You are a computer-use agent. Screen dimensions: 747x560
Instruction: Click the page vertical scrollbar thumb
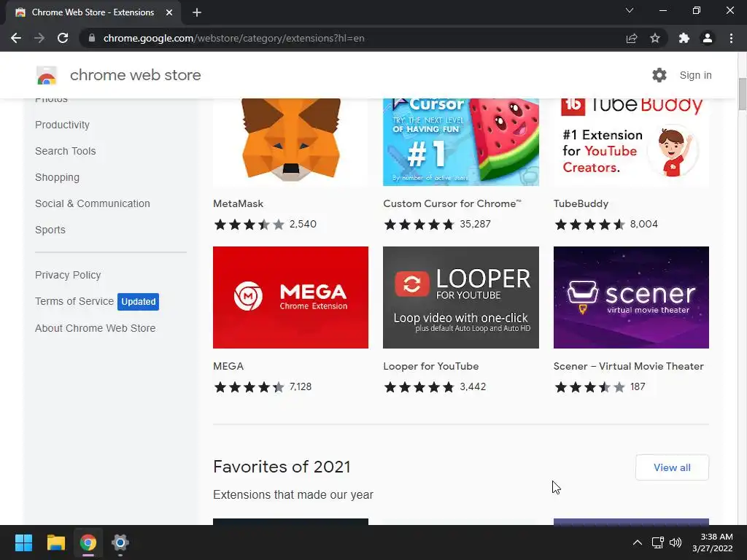742,94
